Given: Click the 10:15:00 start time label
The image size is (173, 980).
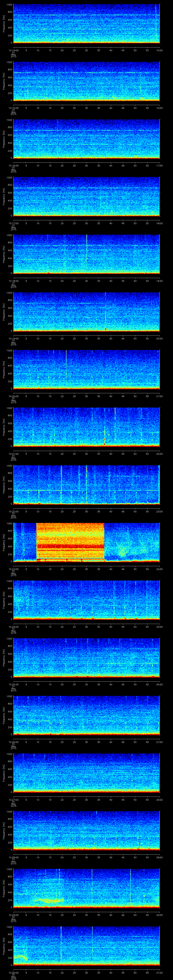Looking at the screenshot, I should tap(13, 108).
